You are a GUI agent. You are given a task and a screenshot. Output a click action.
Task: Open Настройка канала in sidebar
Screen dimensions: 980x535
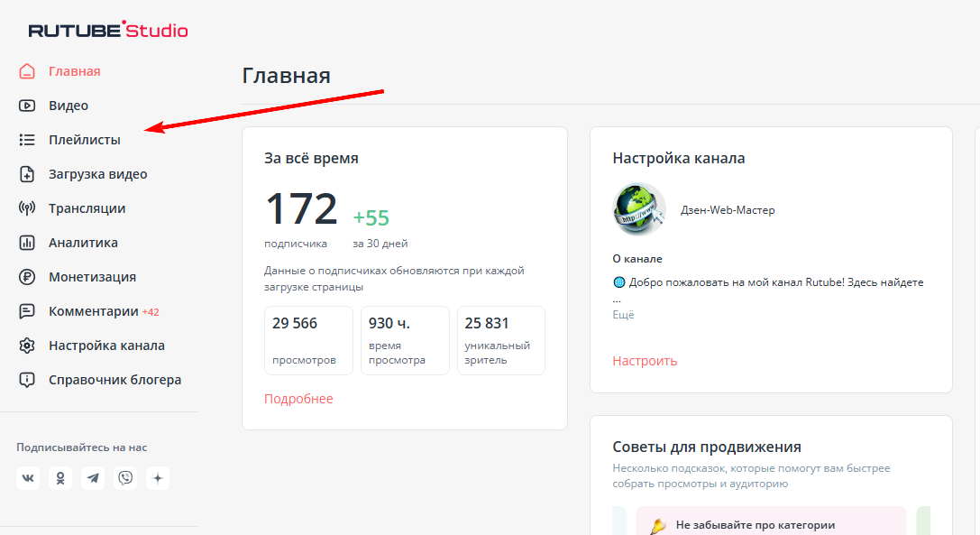(x=107, y=346)
